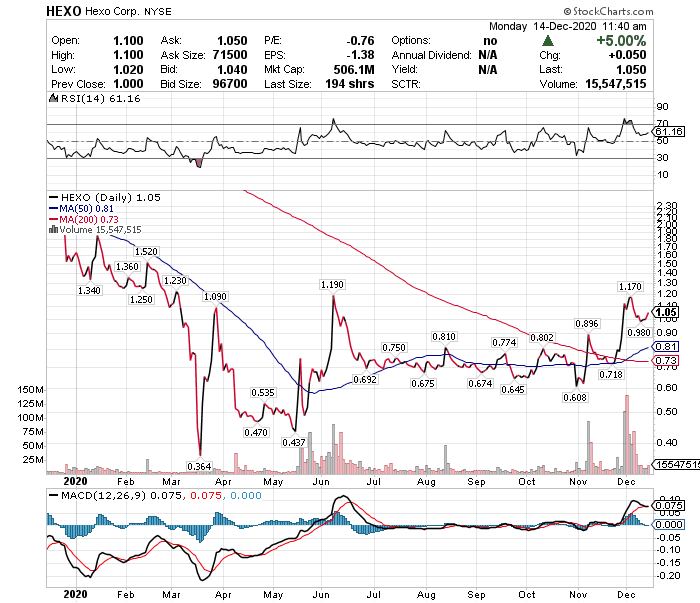Image resolution: width=700 pixels, height=603 pixels.
Task: Click the HEXO ticker symbol title
Action: pyautogui.click(x=63, y=11)
